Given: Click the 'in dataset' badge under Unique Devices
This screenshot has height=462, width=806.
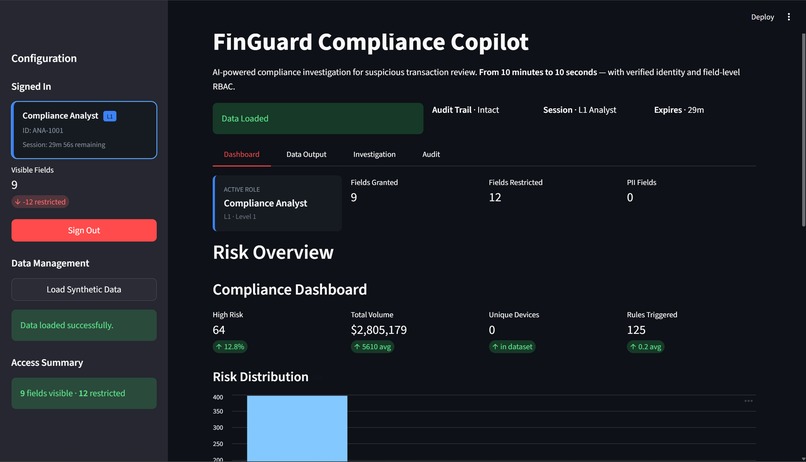Looking at the screenshot, I should 512,347.
